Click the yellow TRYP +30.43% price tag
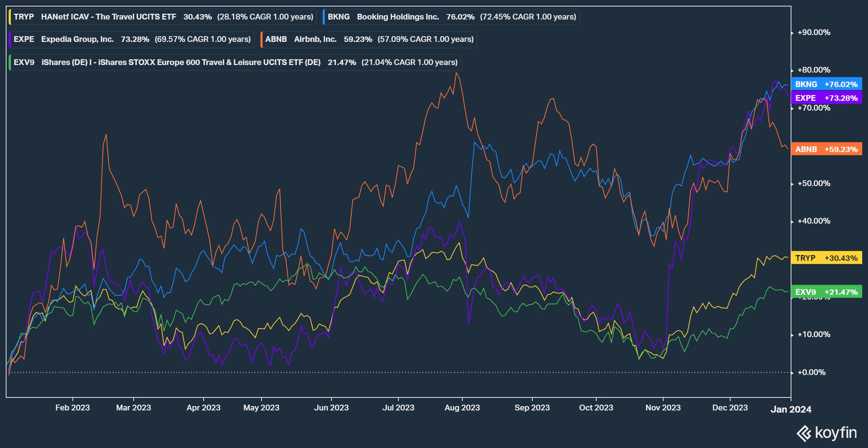868x448 pixels. (826, 258)
